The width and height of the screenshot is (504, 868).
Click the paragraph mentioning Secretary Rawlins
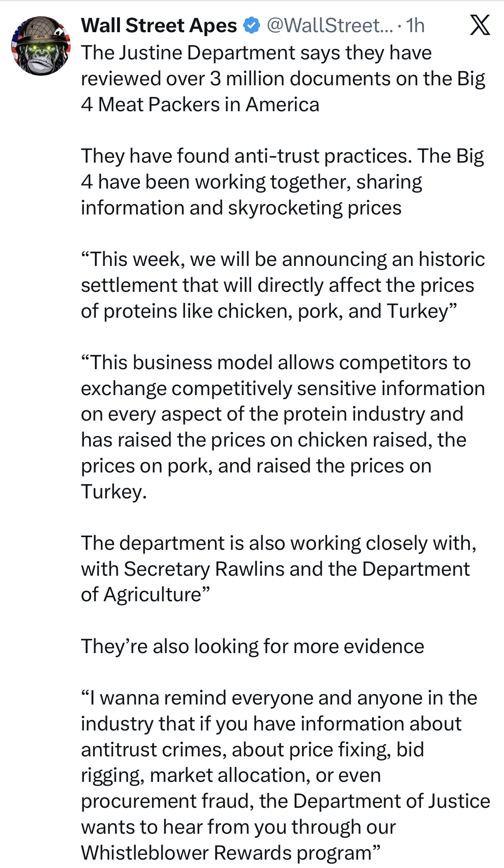tap(279, 569)
